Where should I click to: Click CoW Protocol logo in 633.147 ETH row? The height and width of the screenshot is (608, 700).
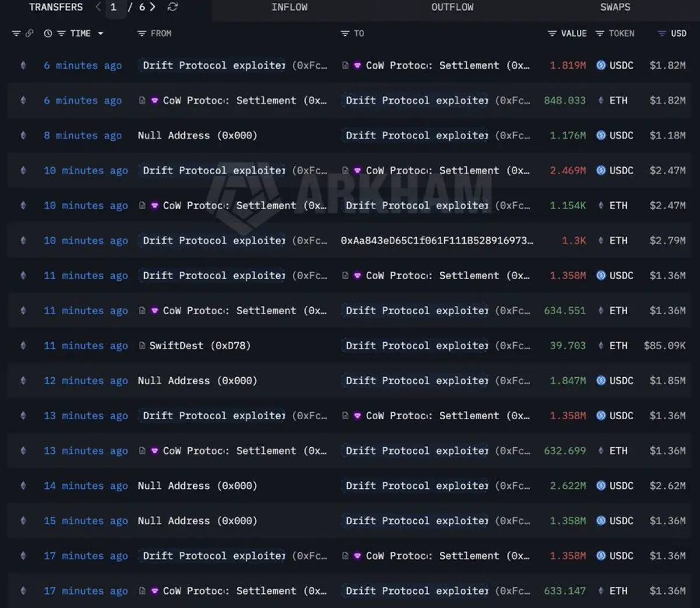tap(155, 591)
